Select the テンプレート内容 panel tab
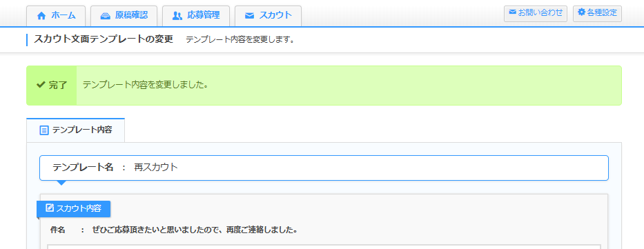 (75, 130)
